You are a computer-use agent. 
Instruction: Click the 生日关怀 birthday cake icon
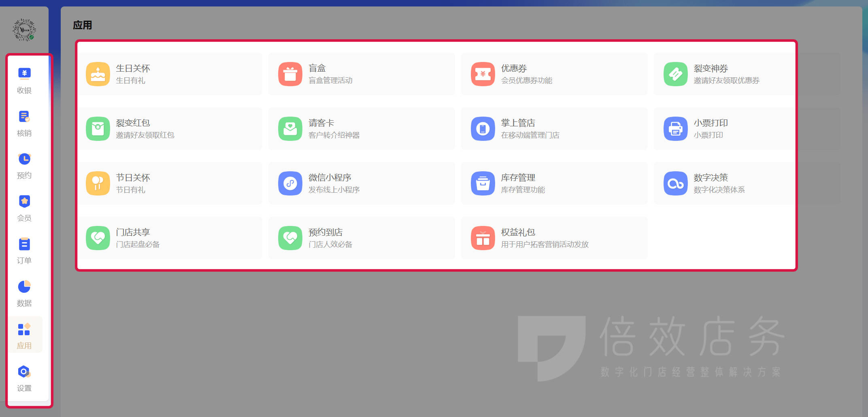[x=98, y=74]
